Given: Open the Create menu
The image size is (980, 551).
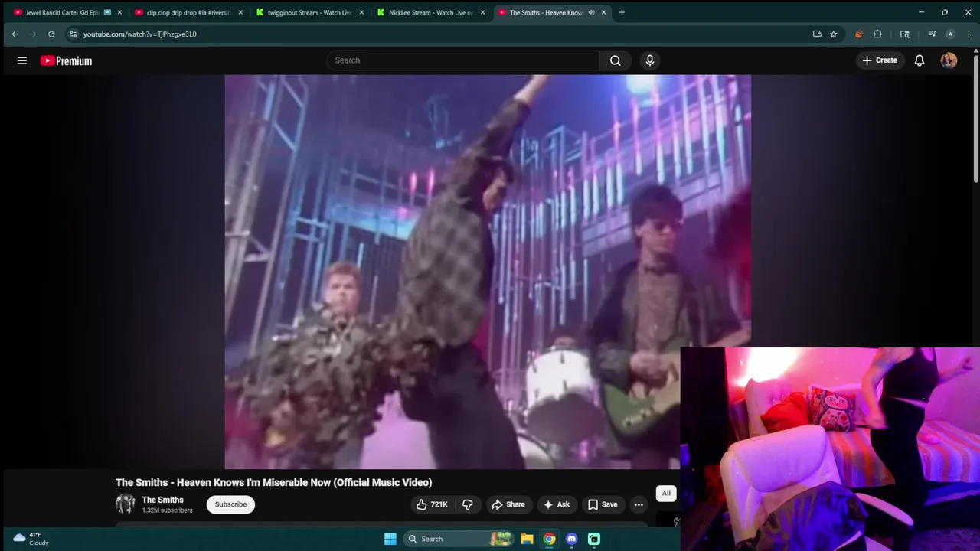Looking at the screenshot, I should (x=880, y=60).
